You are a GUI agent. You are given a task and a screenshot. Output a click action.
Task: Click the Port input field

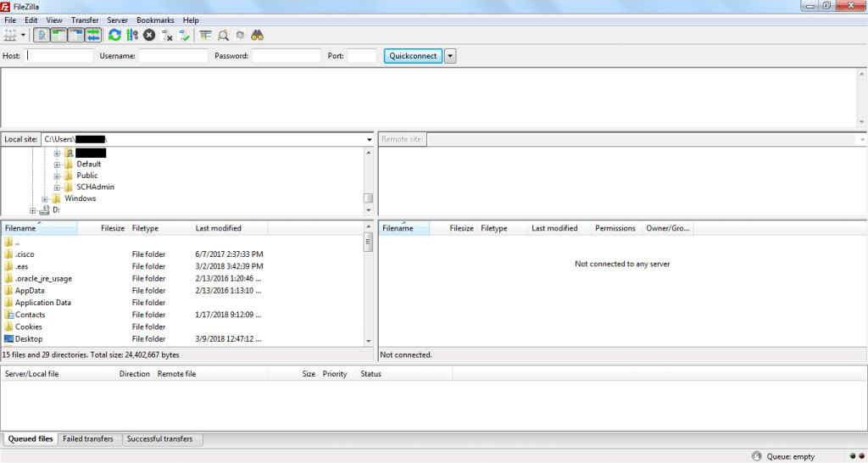coord(361,55)
